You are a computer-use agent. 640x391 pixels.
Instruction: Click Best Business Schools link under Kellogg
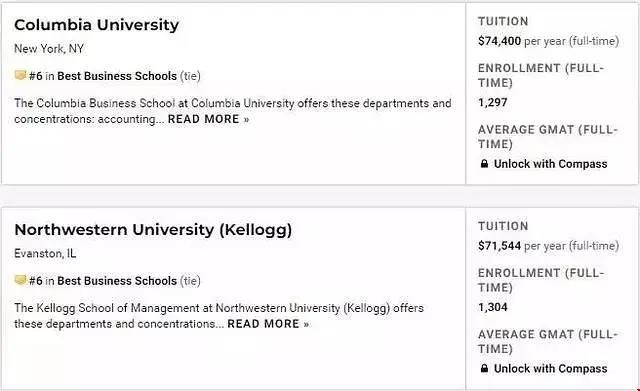pyautogui.click(x=117, y=281)
